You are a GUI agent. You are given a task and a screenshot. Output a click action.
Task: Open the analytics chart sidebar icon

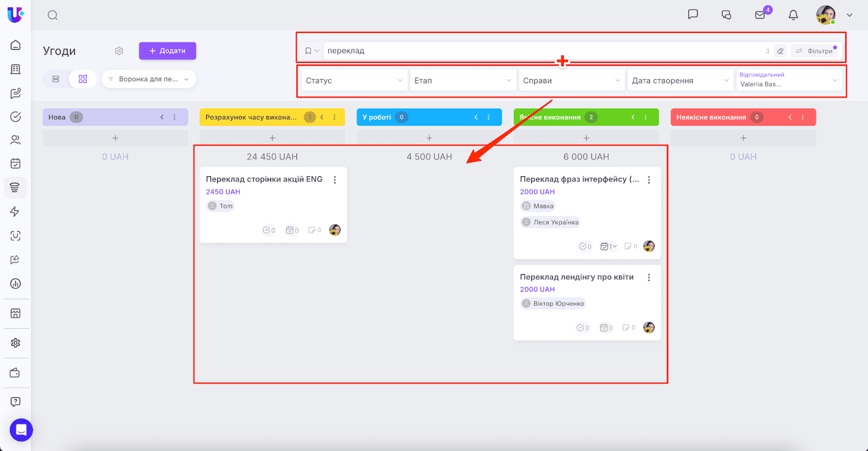[x=16, y=284]
